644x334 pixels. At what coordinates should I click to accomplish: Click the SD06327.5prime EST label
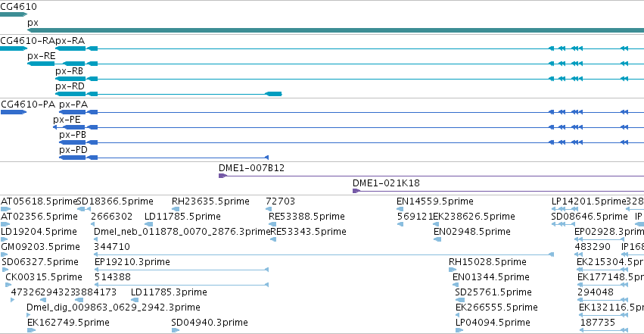40,262
